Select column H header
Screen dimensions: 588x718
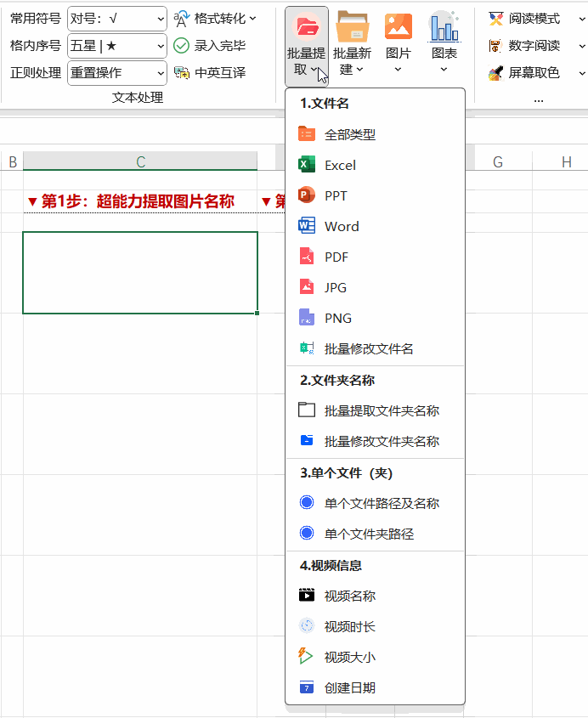(567, 161)
